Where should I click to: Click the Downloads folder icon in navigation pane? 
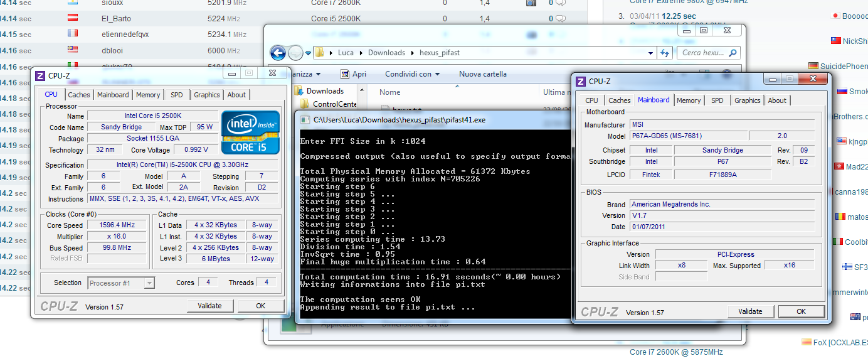pyautogui.click(x=299, y=91)
